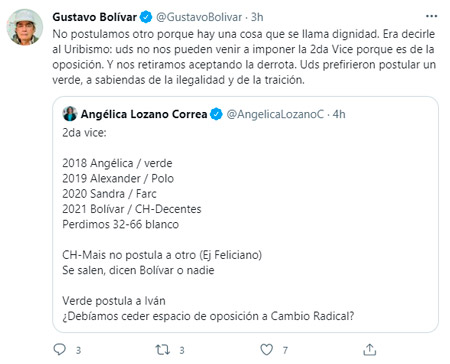The width and height of the screenshot is (450, 364).
Task: Open the quoted tweet about 2da vice
Action: click(245, 214)
